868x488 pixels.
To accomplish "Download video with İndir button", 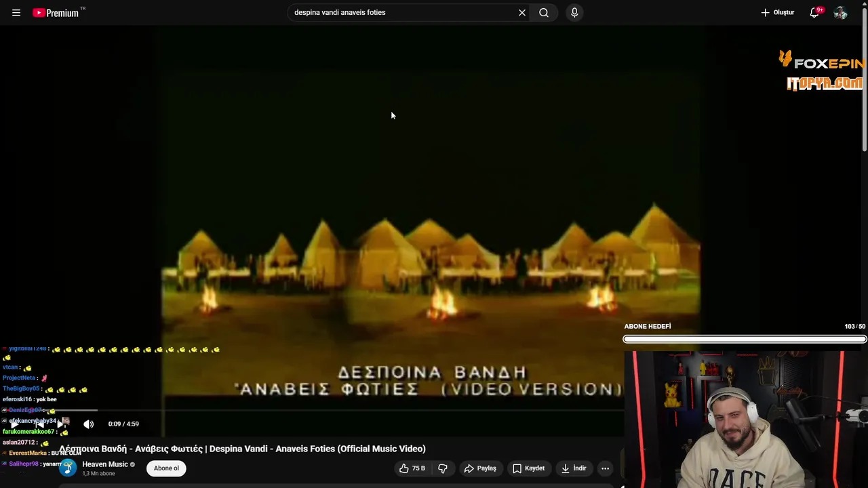I will [x=574, y=468].
